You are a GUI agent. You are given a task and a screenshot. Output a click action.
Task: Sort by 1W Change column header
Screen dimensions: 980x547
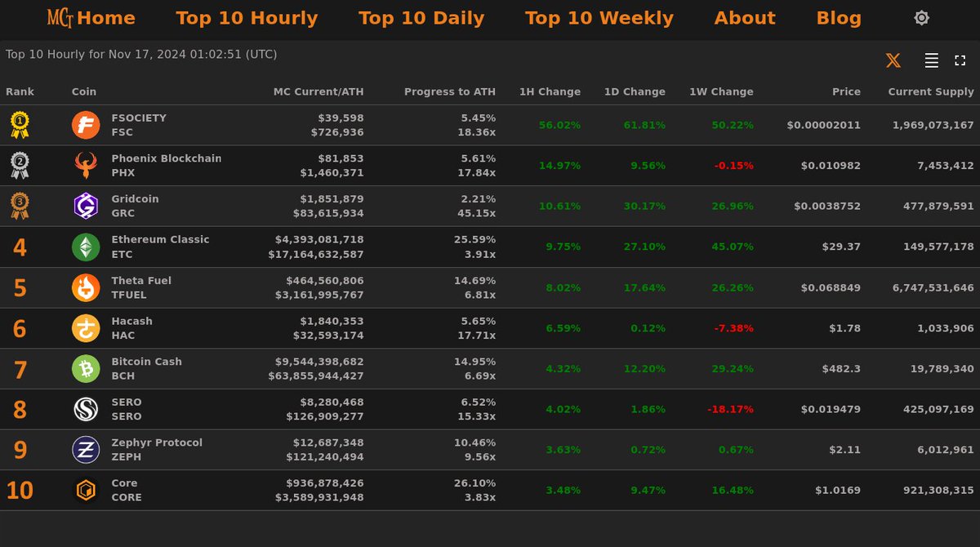point(721,92)
